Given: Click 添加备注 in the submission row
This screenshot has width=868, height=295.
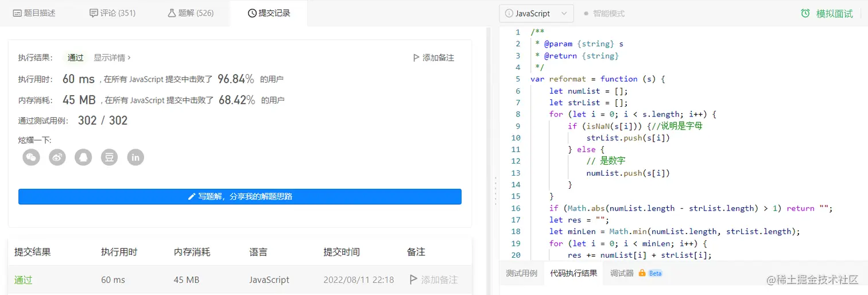Looking at the screenshot, I should pos(433,280).
